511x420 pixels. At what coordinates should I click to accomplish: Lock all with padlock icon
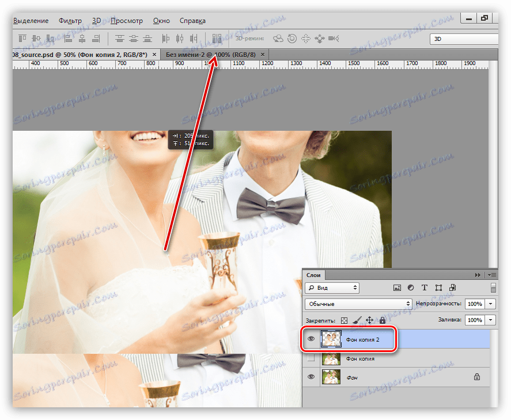tap(383, 320)
